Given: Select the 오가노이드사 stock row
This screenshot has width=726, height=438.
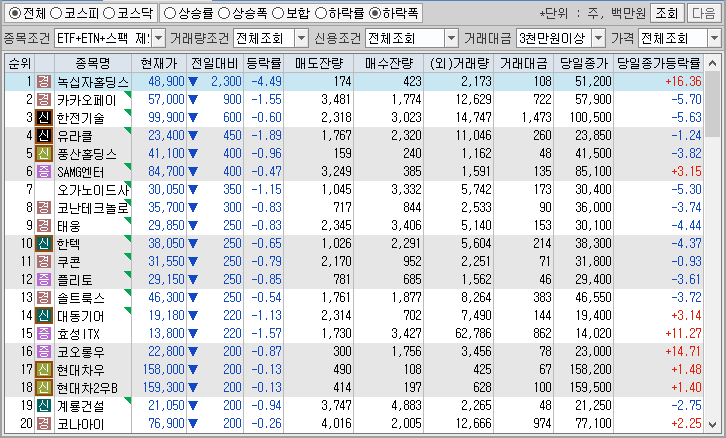Looking at the screenshot, I should pos(354,190).
